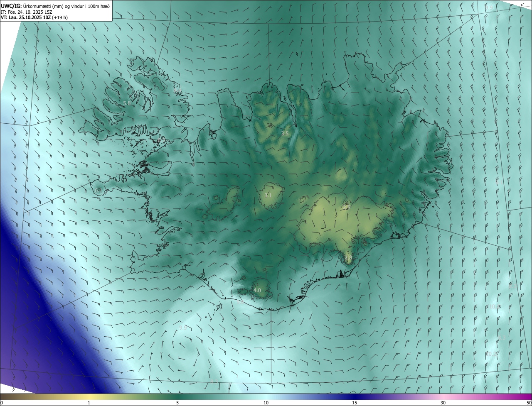Click the 1 tick on the color scale
The height and width of the screenshot is (406, 532).
(89, 403)
